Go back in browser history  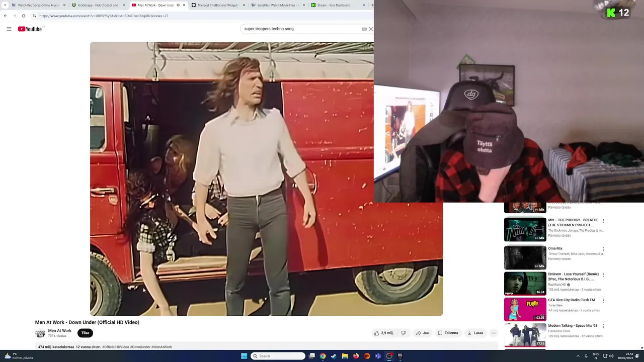click(6, 16)
